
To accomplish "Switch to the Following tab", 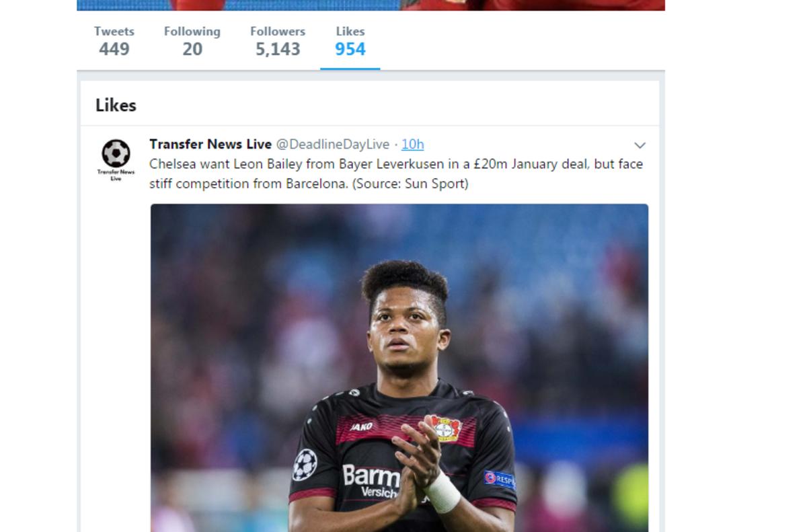I will click(192, 41).
